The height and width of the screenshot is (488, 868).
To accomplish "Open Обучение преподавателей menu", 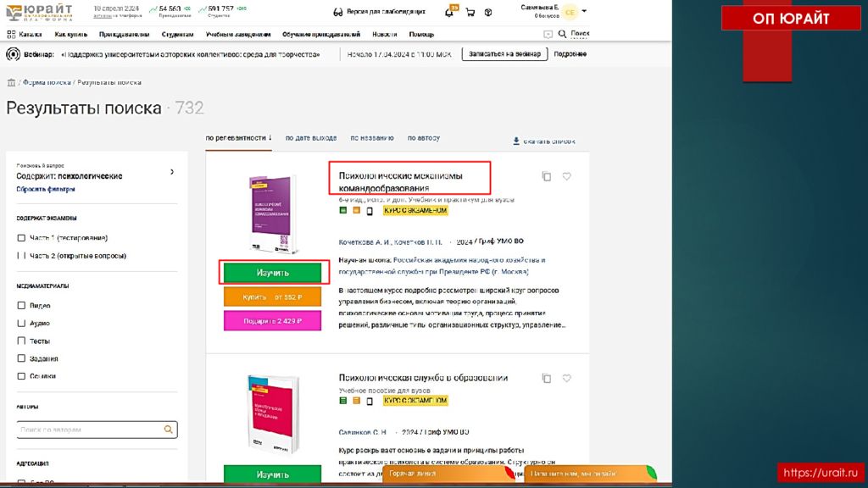I will tap(321, 34).
